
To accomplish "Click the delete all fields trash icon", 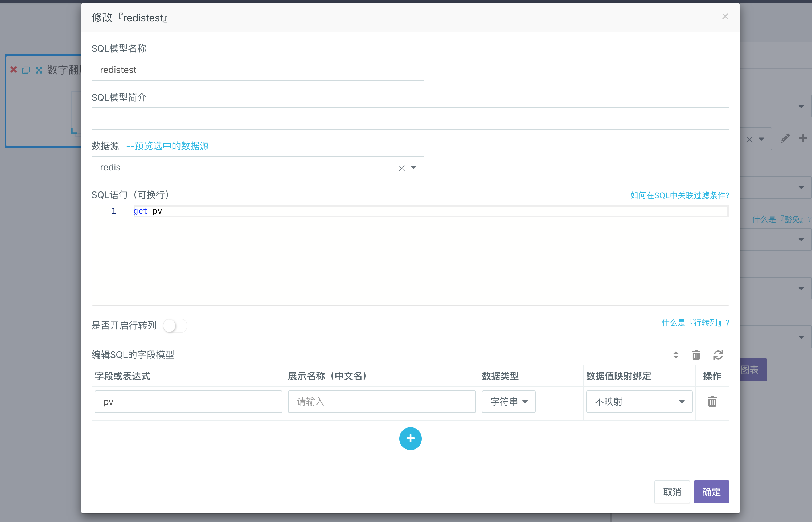I will pos(696,355).
